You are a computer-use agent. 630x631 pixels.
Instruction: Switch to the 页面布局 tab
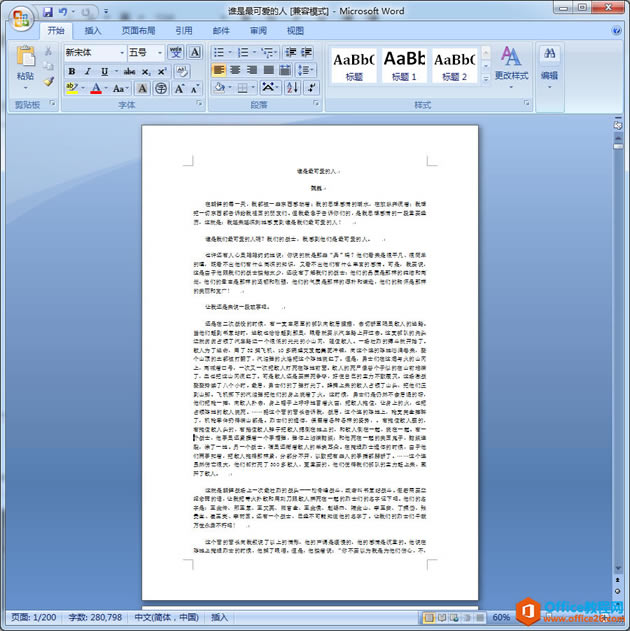[x=138, y=31]
